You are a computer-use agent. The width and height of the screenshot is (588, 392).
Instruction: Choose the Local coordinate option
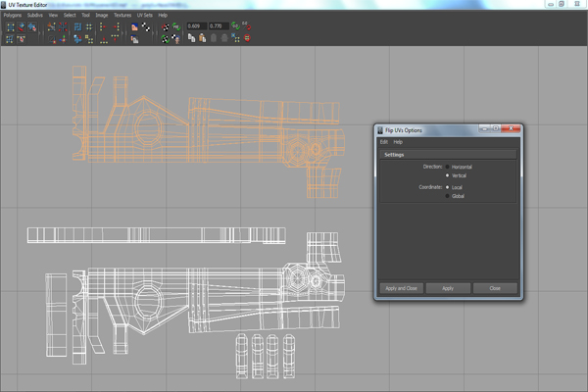(448, 187)
